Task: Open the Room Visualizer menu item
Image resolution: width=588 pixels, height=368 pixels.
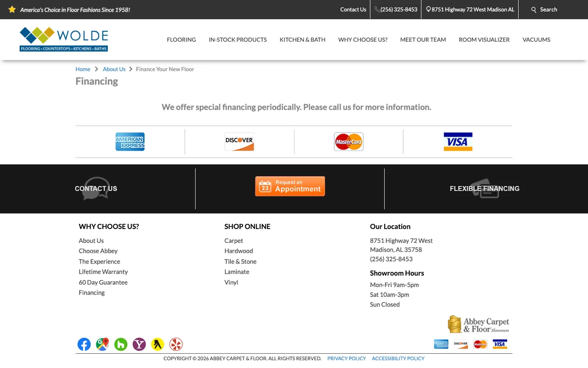Action: (484, 40)
